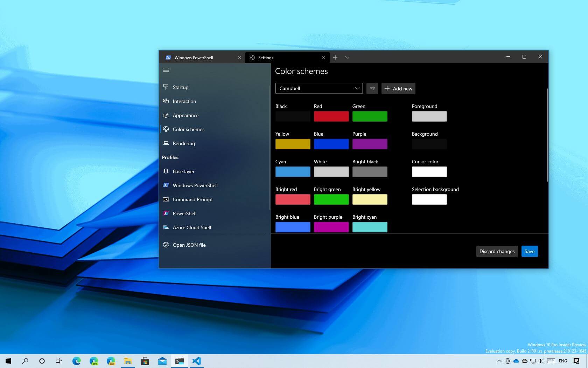The height and width of the screenshot is (368, 588).
Task: Click the Azure Cloud Shell profile icon
Action: click(166, 227)
